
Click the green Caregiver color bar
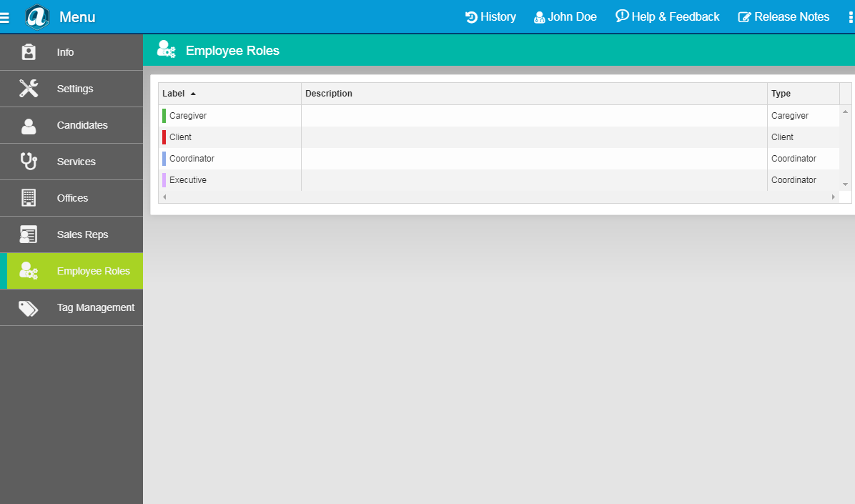point(164,116)
